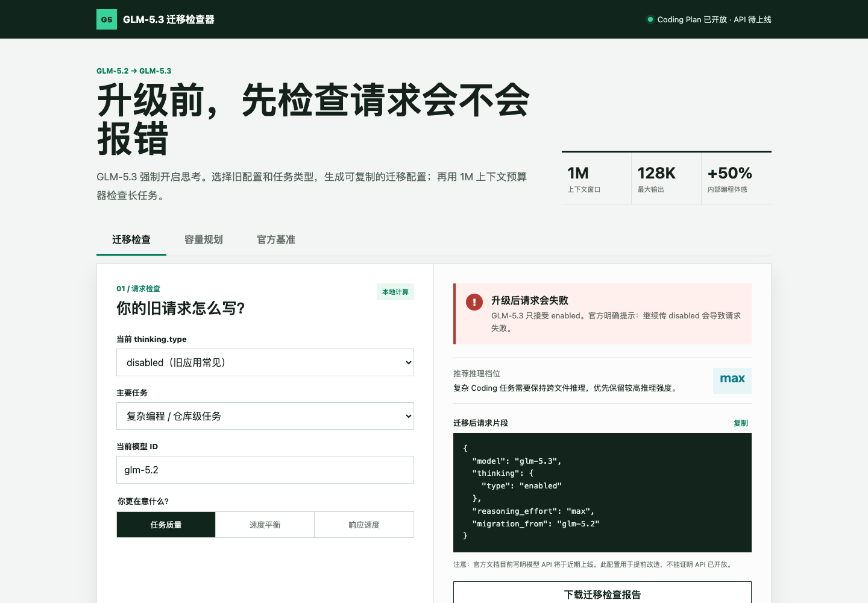Click the red error alert icon
This screenshot has width=868, height=603.
pos(474,302)
